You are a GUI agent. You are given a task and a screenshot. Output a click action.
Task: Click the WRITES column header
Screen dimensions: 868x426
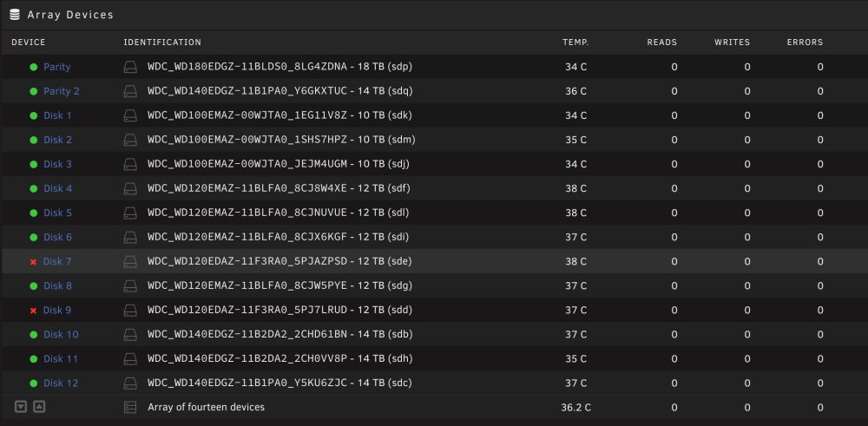733,42
